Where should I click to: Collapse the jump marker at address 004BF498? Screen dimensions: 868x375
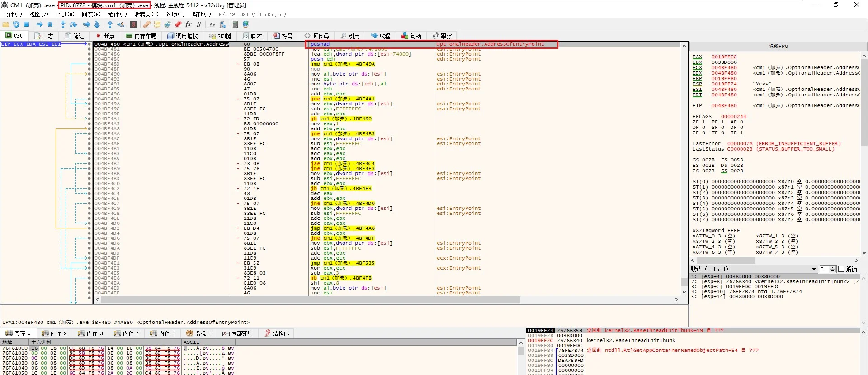tap(238, 99)
